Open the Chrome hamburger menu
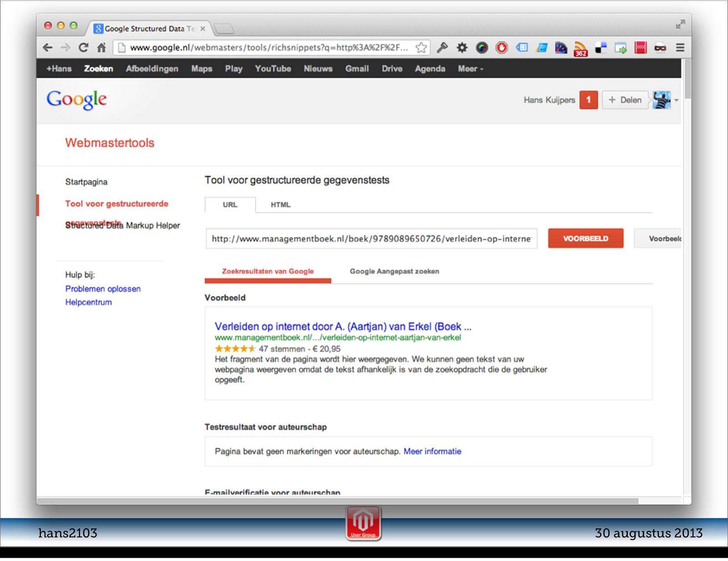The width and height of the screenshot is (728, 561). tap(680, 47)
